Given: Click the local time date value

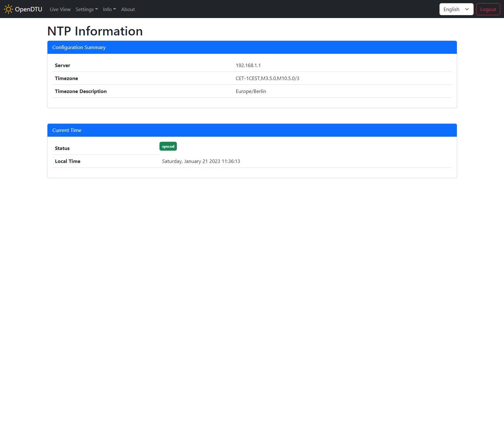Looking at the screenshot, I should [201, 161].
